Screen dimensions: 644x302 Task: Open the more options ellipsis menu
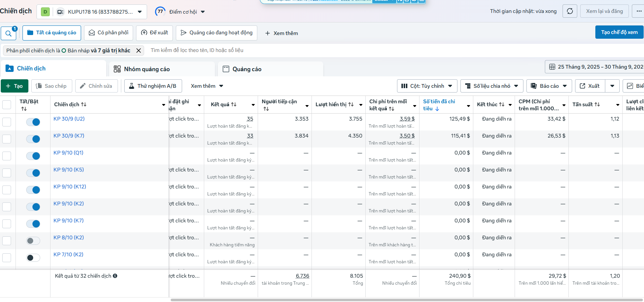[x=639, y=11]
